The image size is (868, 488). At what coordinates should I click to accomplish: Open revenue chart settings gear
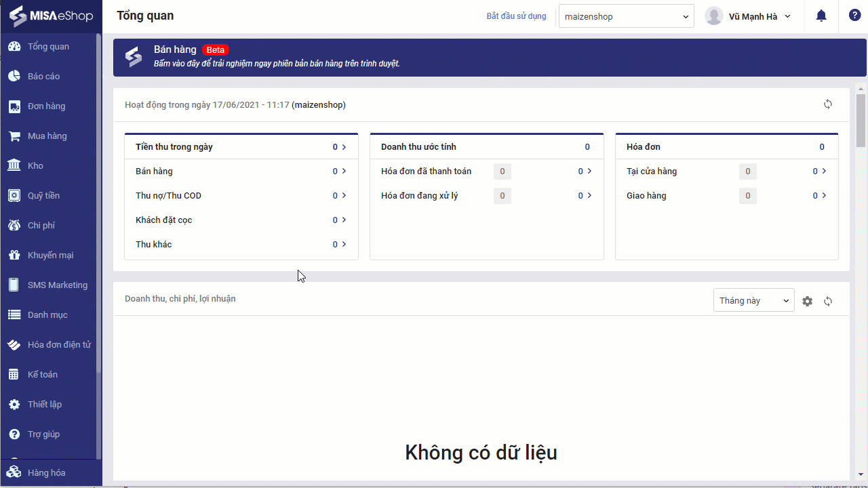tap(807, 301)
